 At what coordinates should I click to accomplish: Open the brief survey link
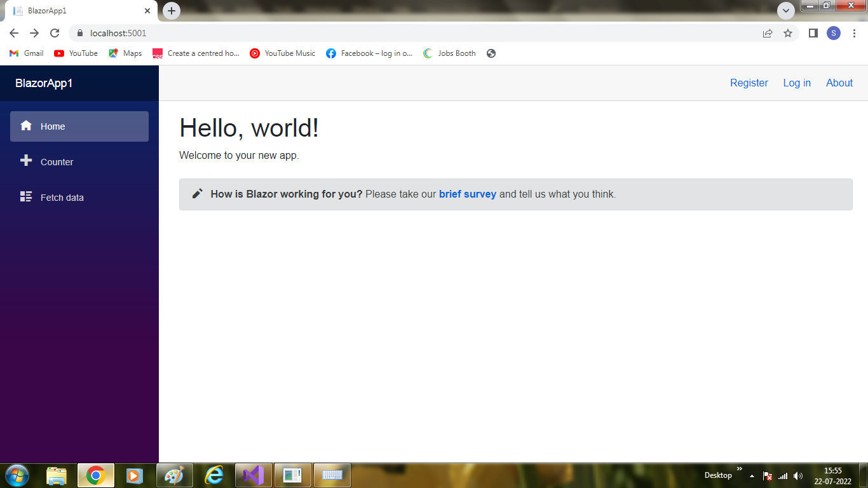[x=468, y=194]
